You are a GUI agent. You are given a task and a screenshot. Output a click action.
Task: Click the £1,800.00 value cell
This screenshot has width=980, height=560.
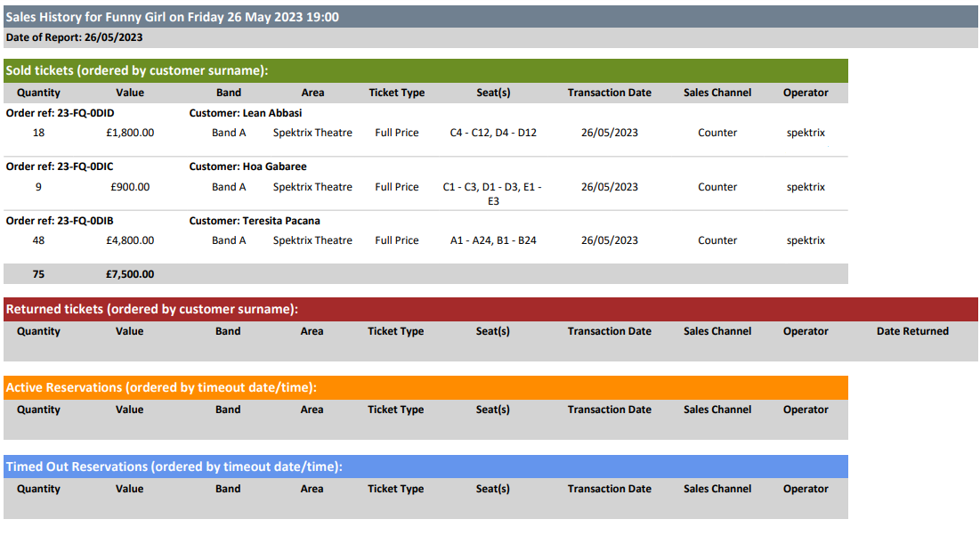(130, 133)
